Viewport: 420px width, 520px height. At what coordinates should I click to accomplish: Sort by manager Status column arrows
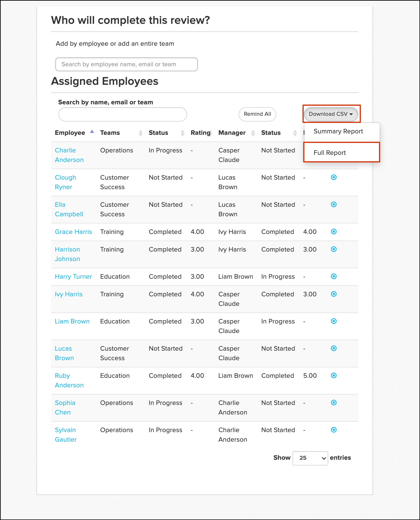[x=295, y=133]
